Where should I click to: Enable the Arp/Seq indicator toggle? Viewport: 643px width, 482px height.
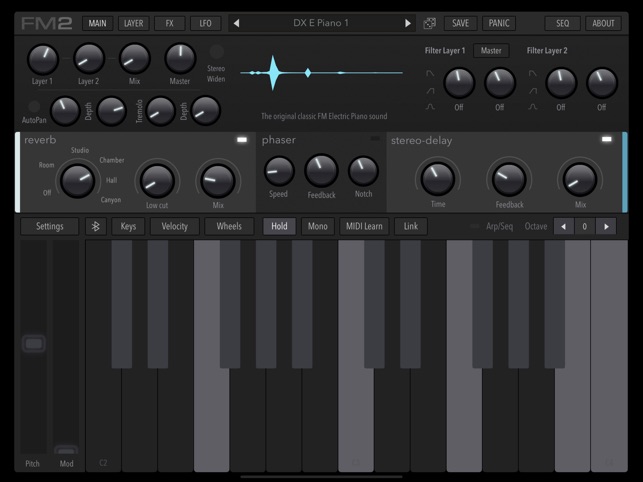point(474,226)
